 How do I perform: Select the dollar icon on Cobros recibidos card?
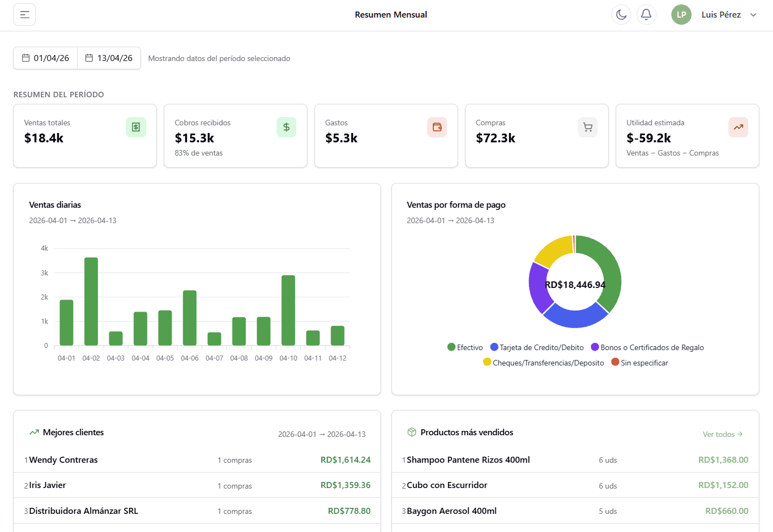click(286, 127)
